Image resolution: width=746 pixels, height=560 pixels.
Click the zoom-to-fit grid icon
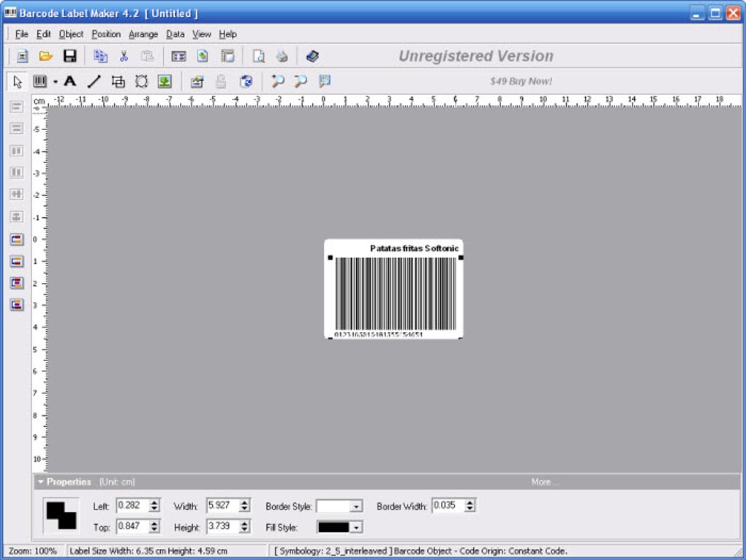point(325,81)
